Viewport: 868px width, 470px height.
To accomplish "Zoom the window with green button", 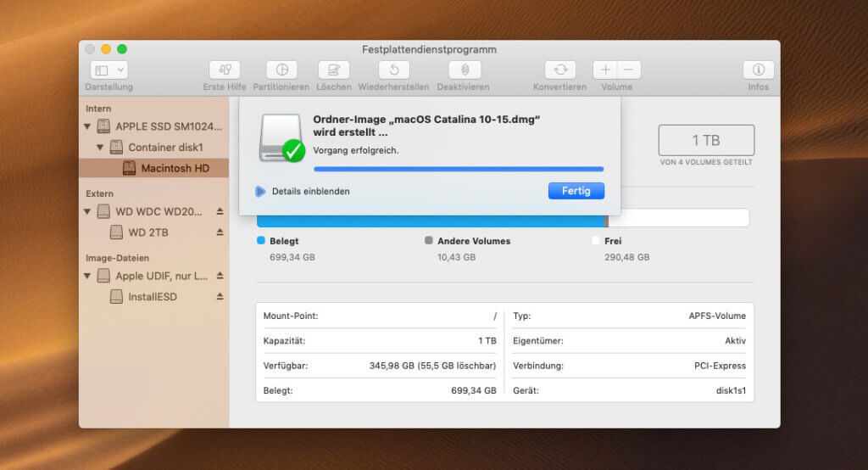I will click(122, 48).
